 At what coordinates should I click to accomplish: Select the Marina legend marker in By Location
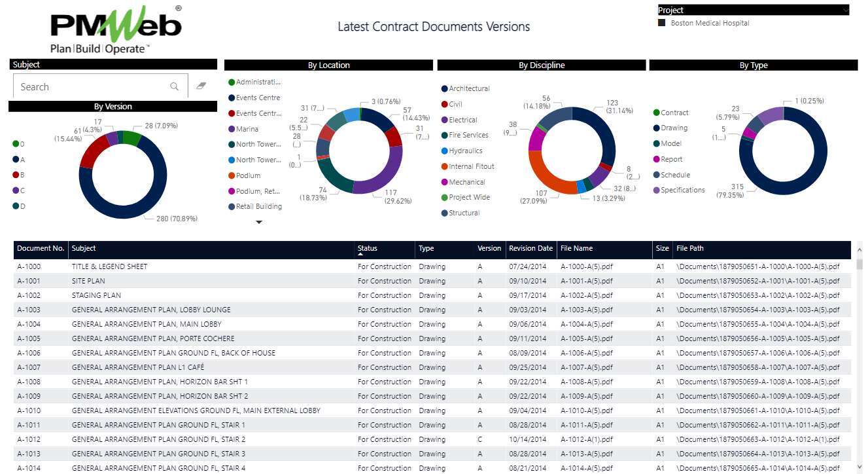[x=232, y=129]
